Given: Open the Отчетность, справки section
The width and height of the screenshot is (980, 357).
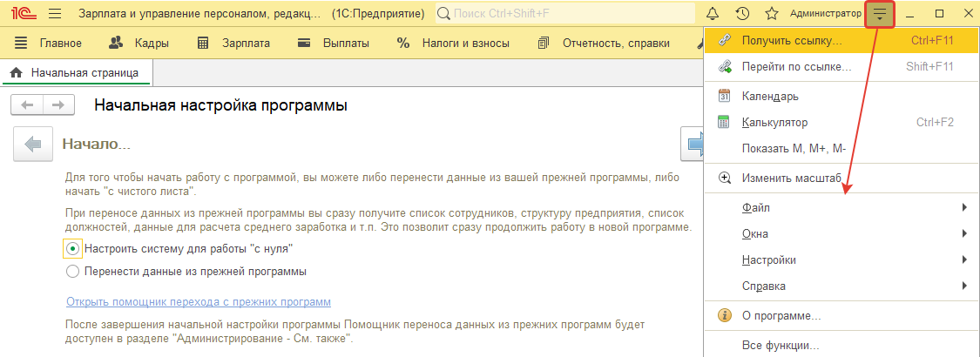Looking at the screenshot, I should (x=604, y=44).
